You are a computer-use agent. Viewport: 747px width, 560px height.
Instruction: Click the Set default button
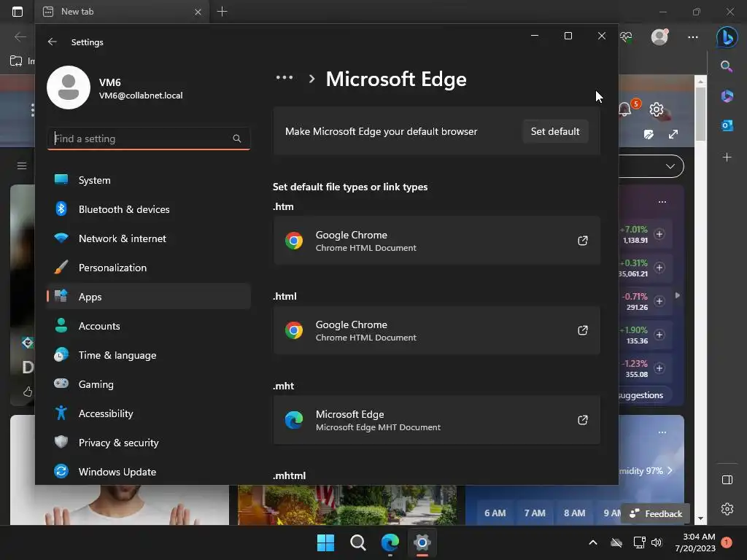pos(555,131)
